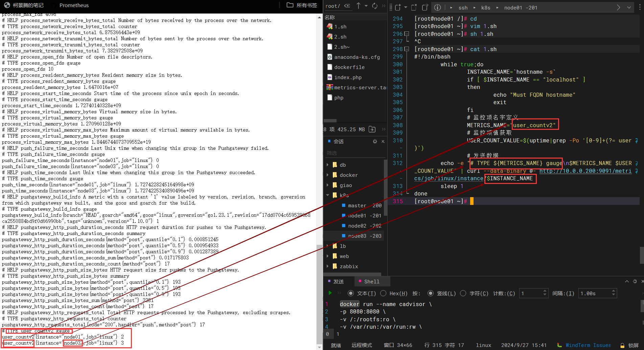Image resolution: width=644 pixels, height=350 pixels.
Task: Switch to the 发送 tab
Action: click(338, 281)
